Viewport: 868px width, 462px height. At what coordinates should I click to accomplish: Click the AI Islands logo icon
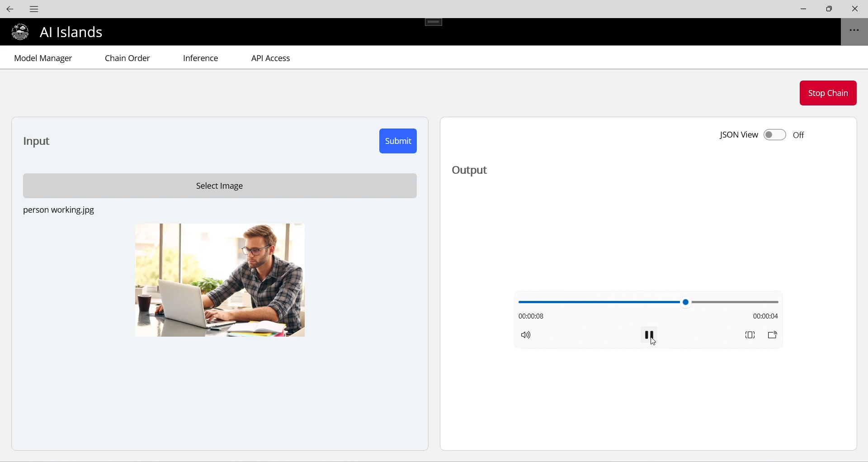point(20,32)
